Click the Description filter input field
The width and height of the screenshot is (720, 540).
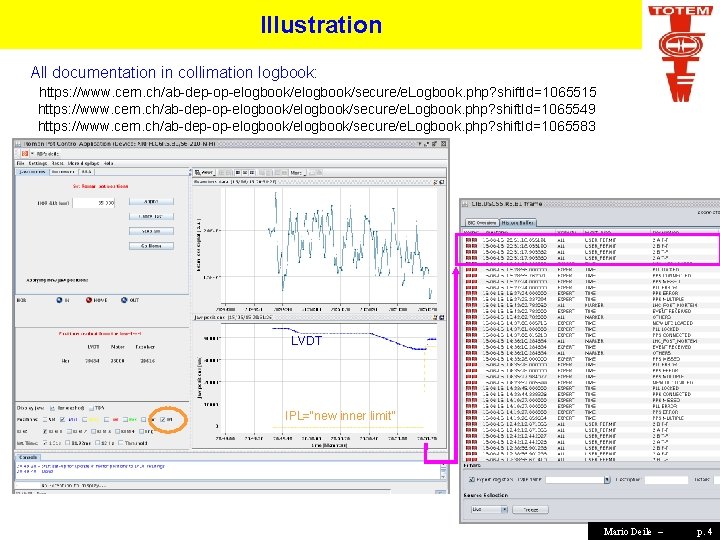666,480
